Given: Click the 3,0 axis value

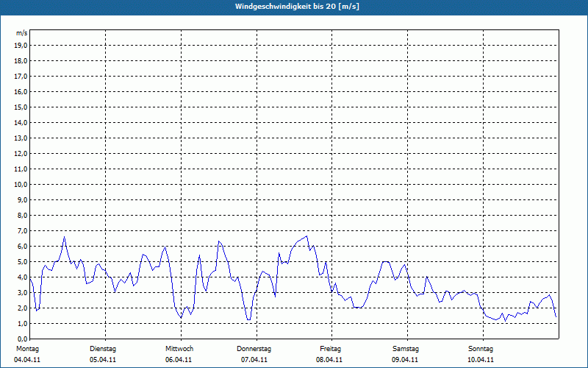Looking at the screenshot, I should tap(23, 292).
